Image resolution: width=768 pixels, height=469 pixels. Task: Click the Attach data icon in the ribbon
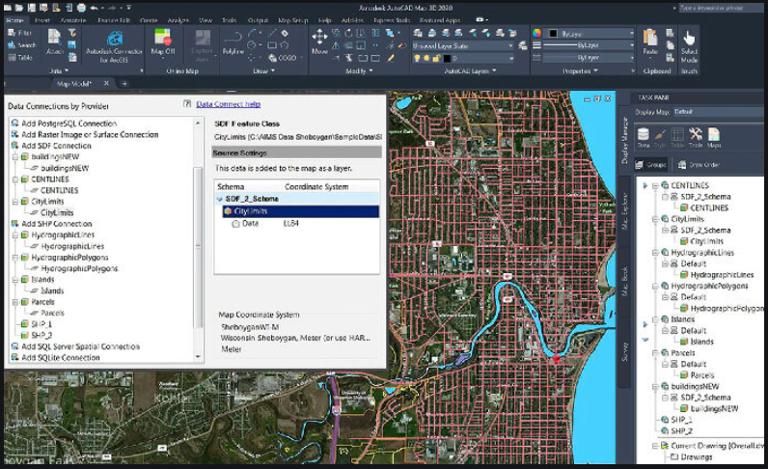pyautogui.click(x=54, y=38)
